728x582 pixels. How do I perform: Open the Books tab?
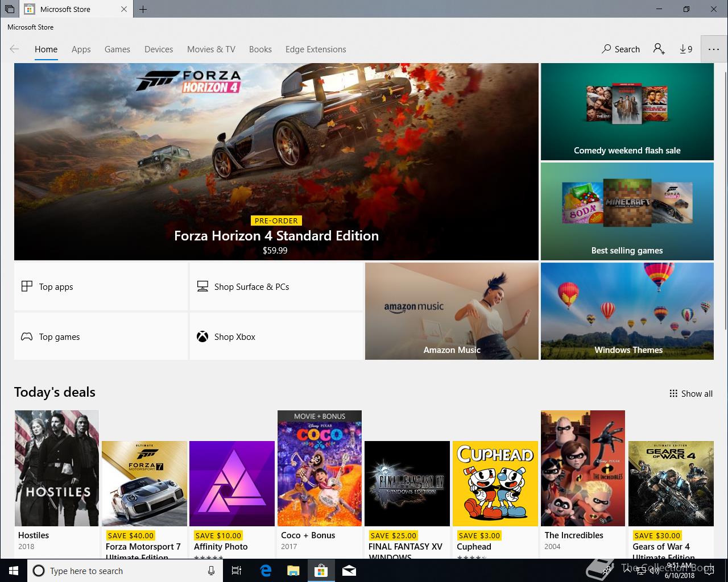click(260, 49)
